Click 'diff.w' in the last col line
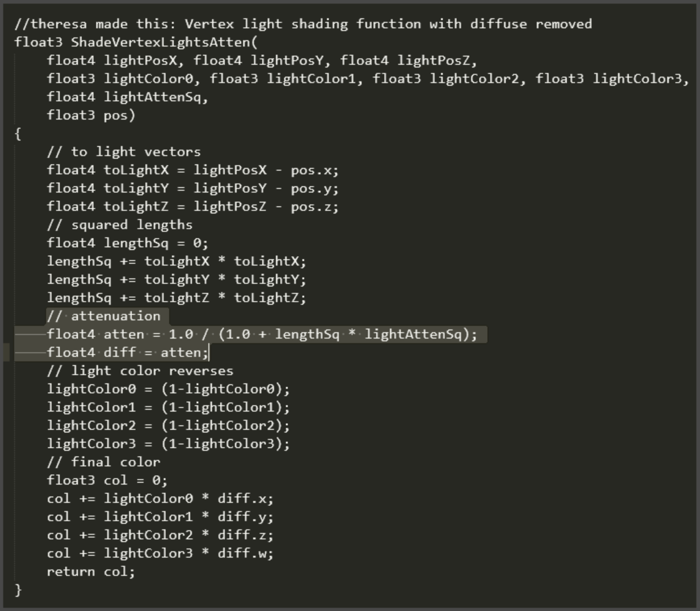 [242, 554]
